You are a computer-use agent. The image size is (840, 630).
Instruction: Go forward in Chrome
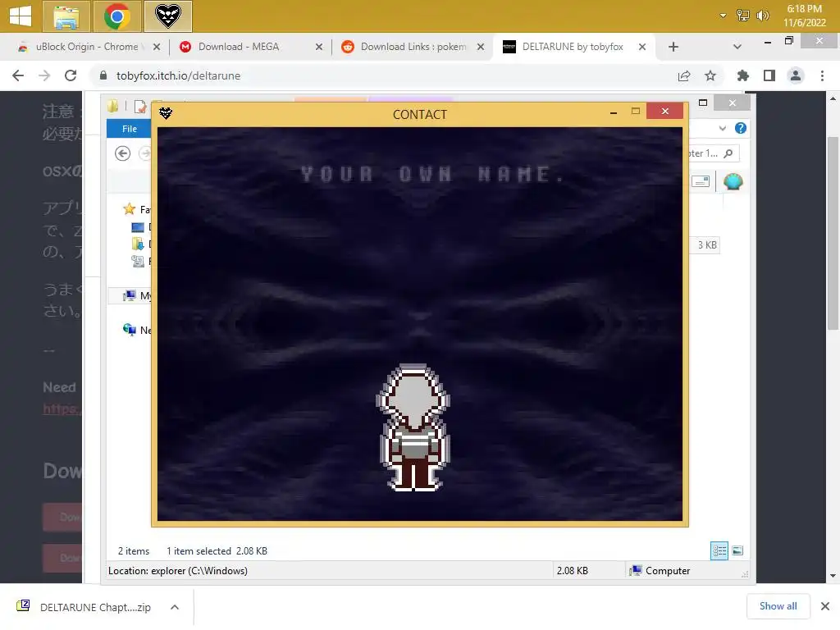(x=44, y=75)
